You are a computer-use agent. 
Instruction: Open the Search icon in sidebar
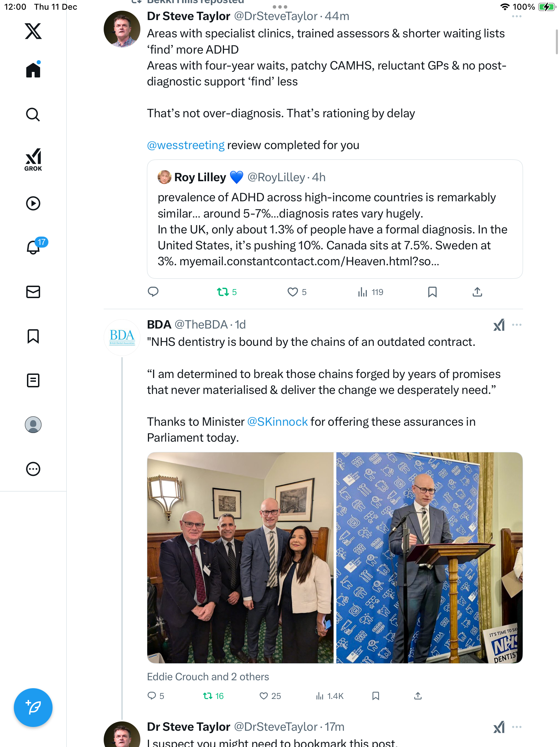tap(33, 114)
